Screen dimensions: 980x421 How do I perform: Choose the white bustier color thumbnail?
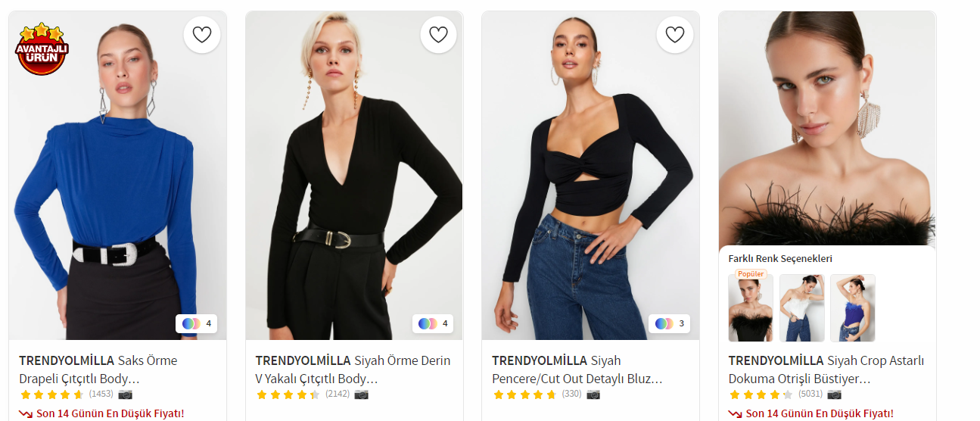point(802,308)
